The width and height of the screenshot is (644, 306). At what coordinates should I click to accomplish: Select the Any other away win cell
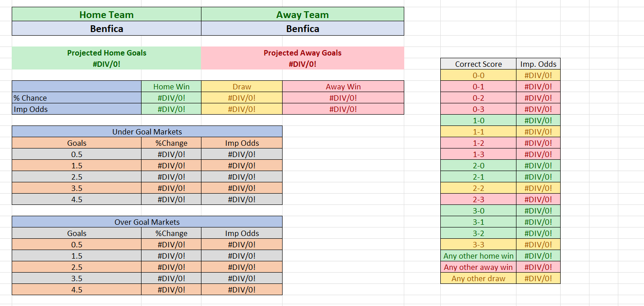[x=478, y=267]
